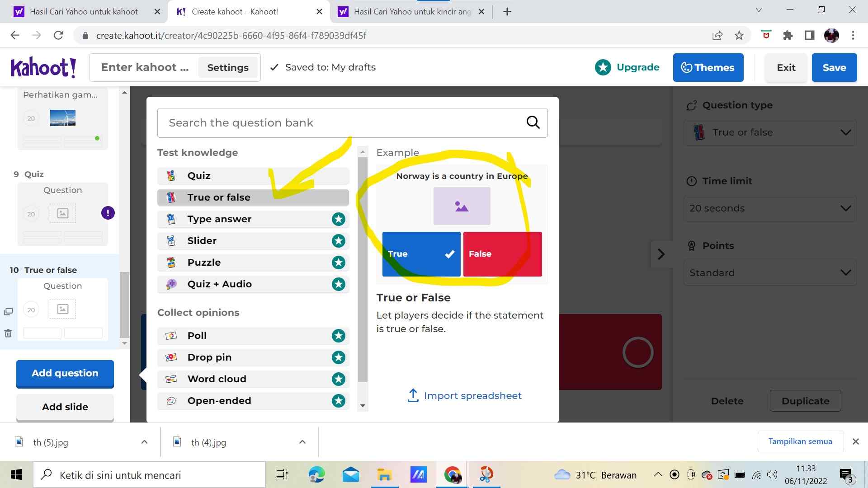
Task: Open the Points Standard dropdown
Action: pyautogui.click(x=770, y=273)
